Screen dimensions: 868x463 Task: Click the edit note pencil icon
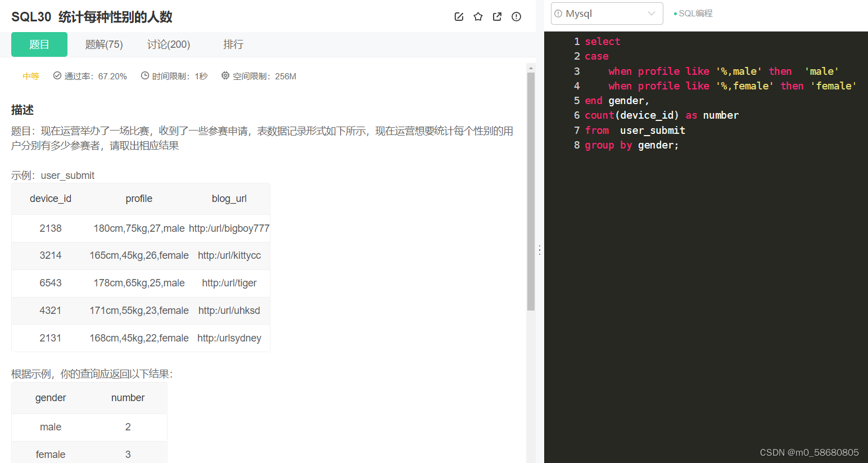click(x=459, y=17)
